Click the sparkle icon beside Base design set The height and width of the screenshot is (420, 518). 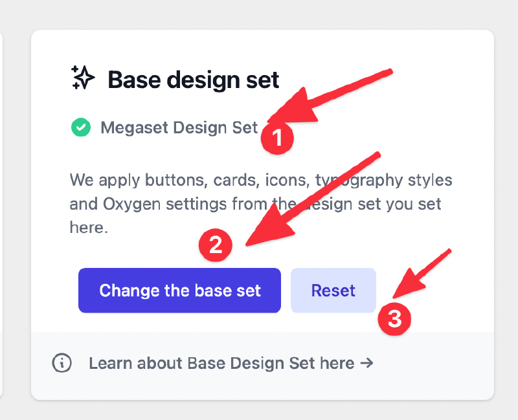pyautogui.click(x=83, y=79)
